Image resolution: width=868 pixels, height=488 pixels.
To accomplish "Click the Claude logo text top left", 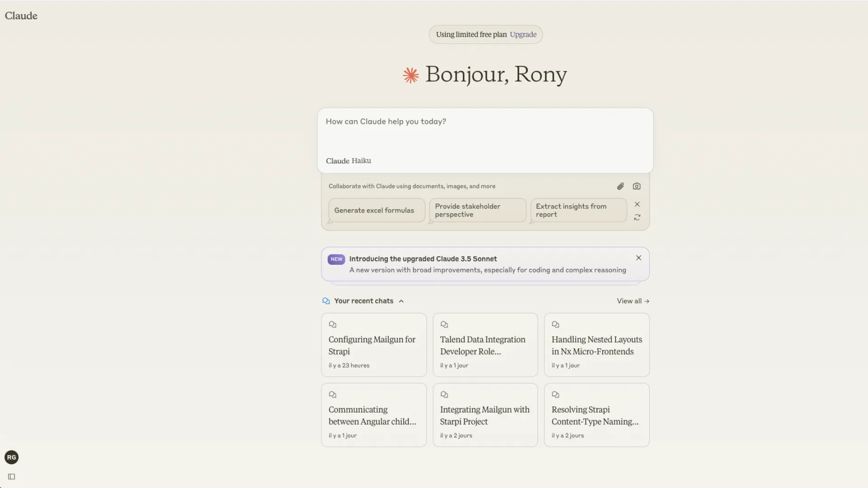I will 21,16.
